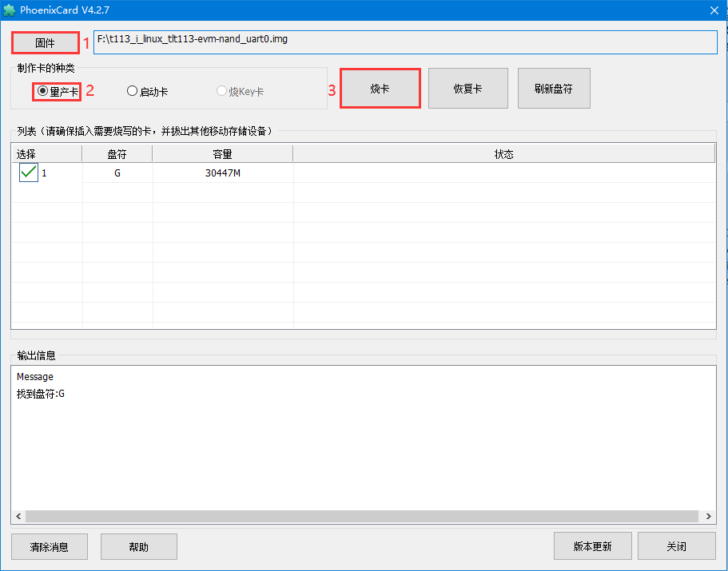728x571 pixels.
Task: Select the 启动卡 radio option
Action: 147,91
